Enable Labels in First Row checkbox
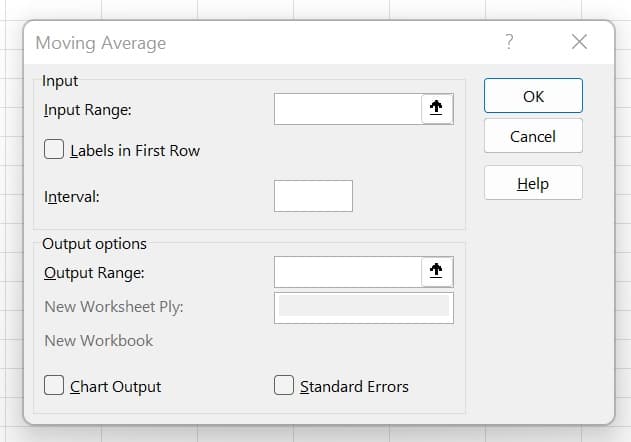Image resolution: width=631 pixels, height=442 pixels. coord(55,150)
